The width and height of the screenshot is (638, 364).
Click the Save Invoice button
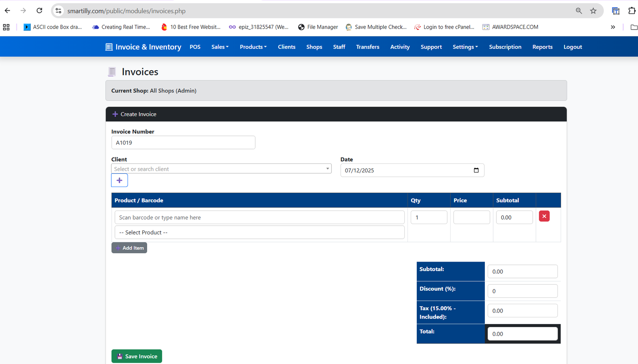click(136, 356)
